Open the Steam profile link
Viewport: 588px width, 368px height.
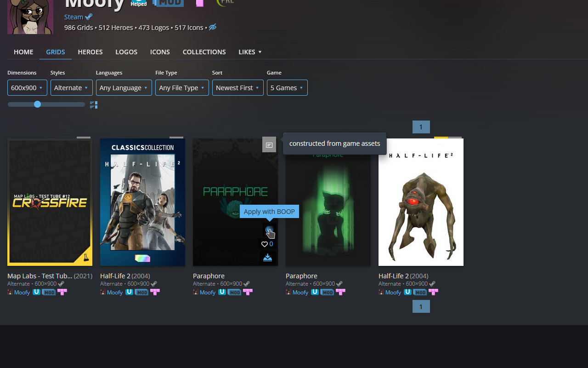click(73, 17)
